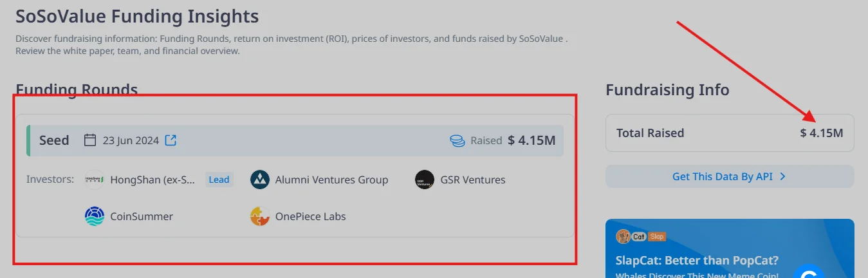The height and width of the screenshot is (278, 868).
Task: Open the HongShan investor name link
Action: [x=152, y=180]
